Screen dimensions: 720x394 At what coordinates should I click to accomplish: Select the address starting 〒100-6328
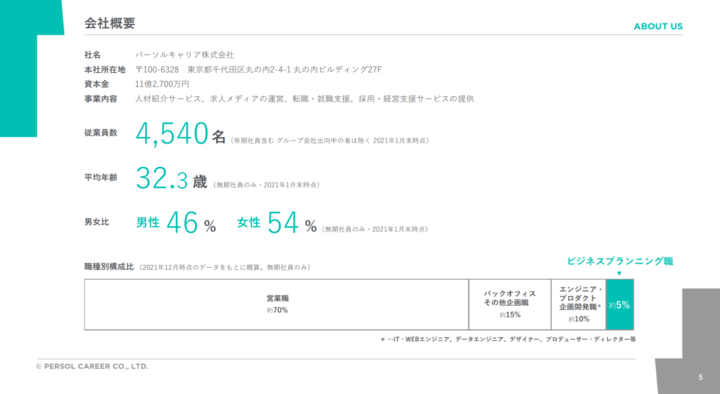tap(259, 69)
